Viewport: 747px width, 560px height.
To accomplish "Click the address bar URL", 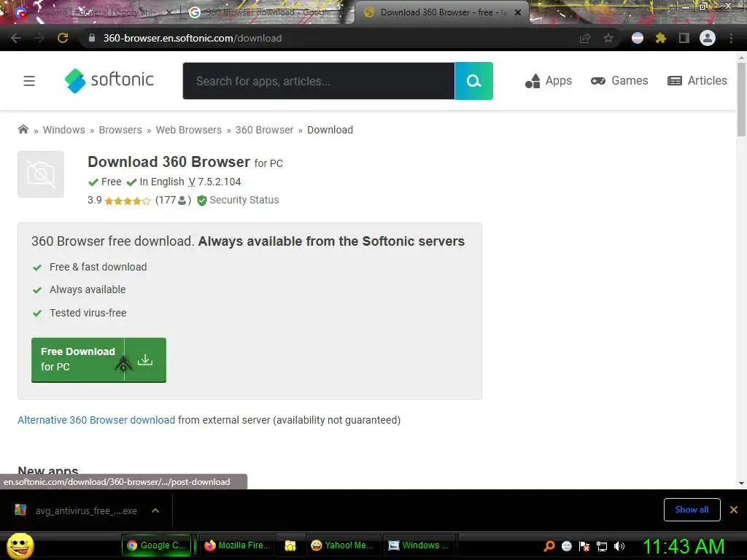I will pos(193,38).
